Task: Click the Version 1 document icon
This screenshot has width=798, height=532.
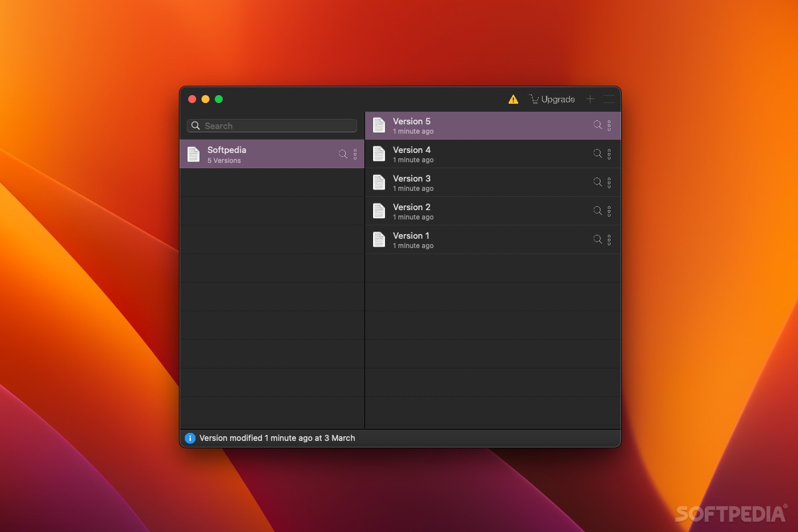Action: point(379,239)
